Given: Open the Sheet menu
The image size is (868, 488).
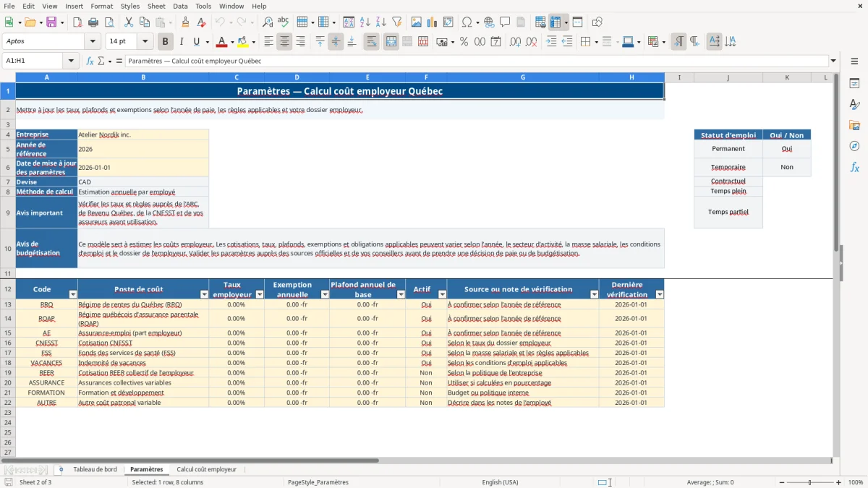Looking at the screenshot, I should click(156, 6).
